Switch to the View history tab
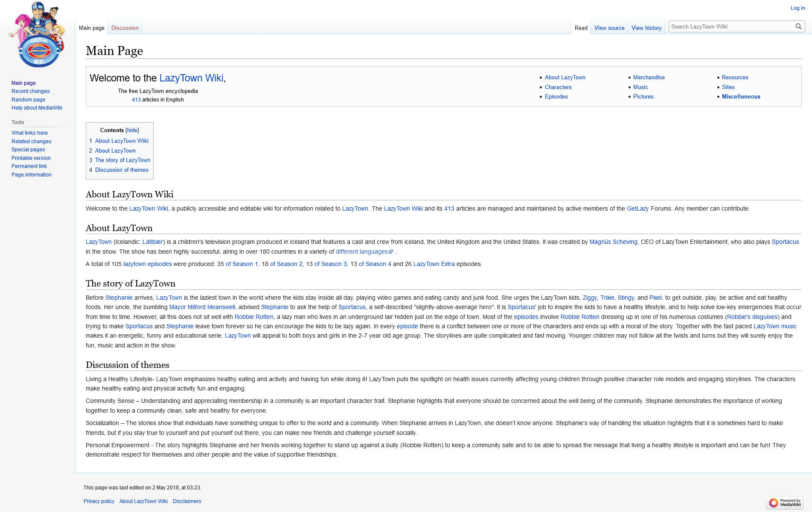Image resolution: width=812 pixels, height=512 pixels. 646,28
